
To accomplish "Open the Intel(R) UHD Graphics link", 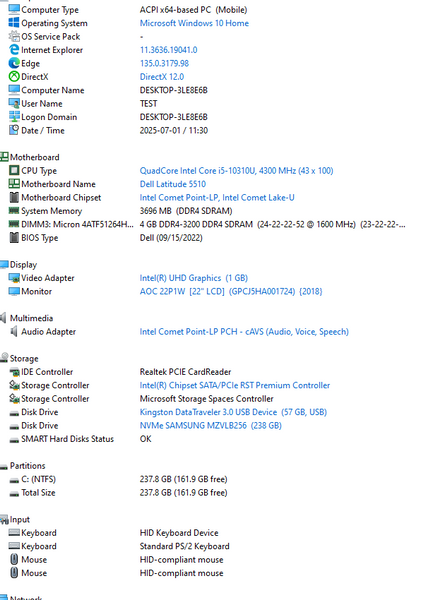I will (x=194, y=277).
